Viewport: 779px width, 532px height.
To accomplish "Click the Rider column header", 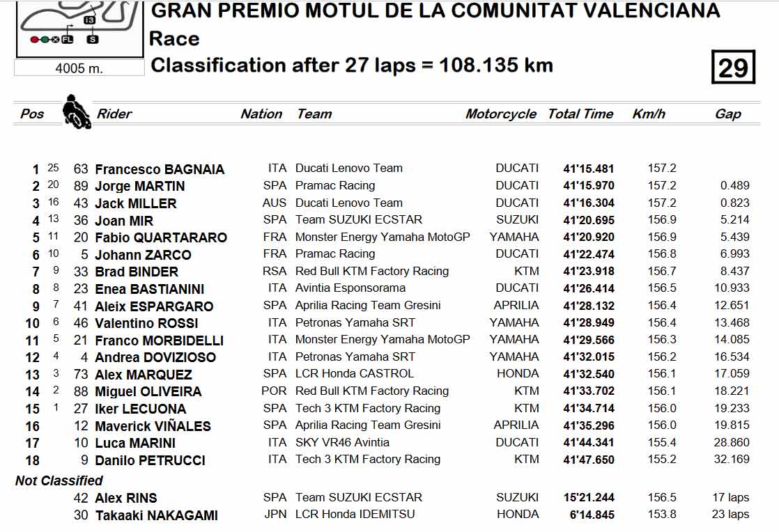I will (114, 114).
